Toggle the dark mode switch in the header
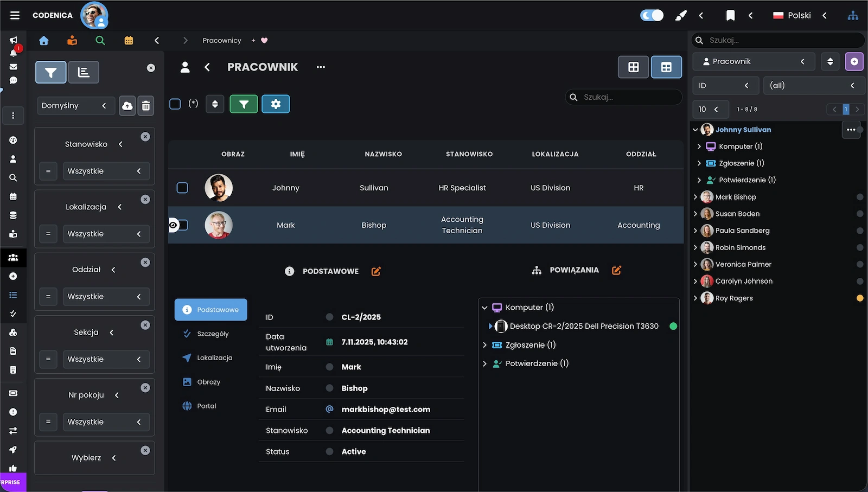 (652, 16)
